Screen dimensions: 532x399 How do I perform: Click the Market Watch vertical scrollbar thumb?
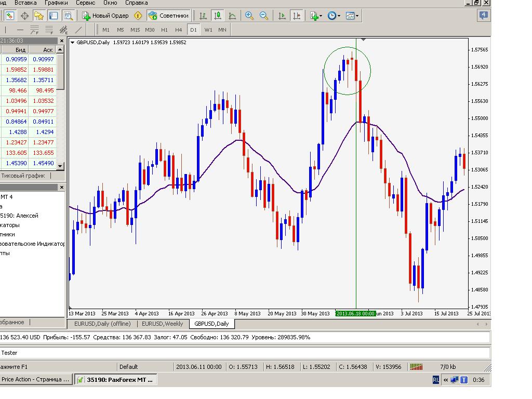pyautogui.click(x=60, y=72)
